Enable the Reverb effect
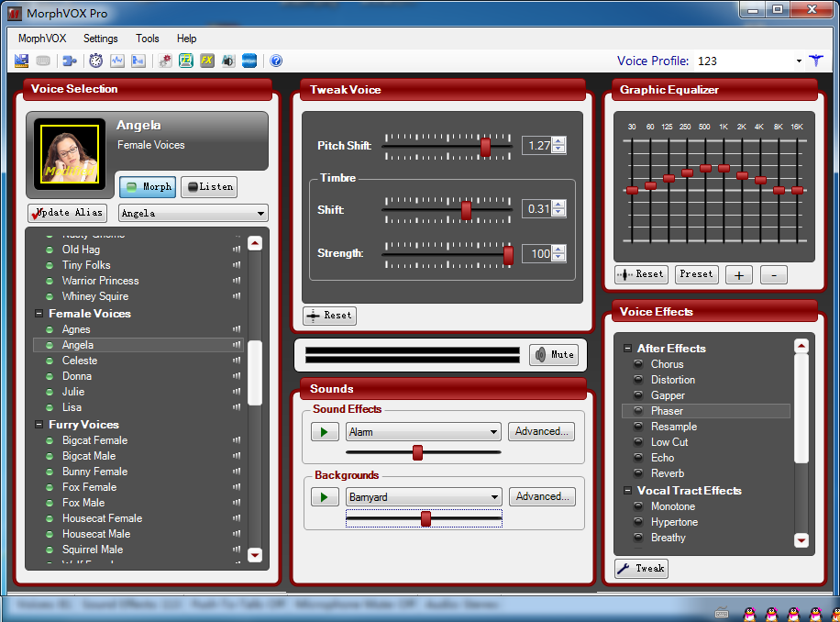The height and width of the screenshot is (622, 840). pyautogui.click(x=638, y=473)
